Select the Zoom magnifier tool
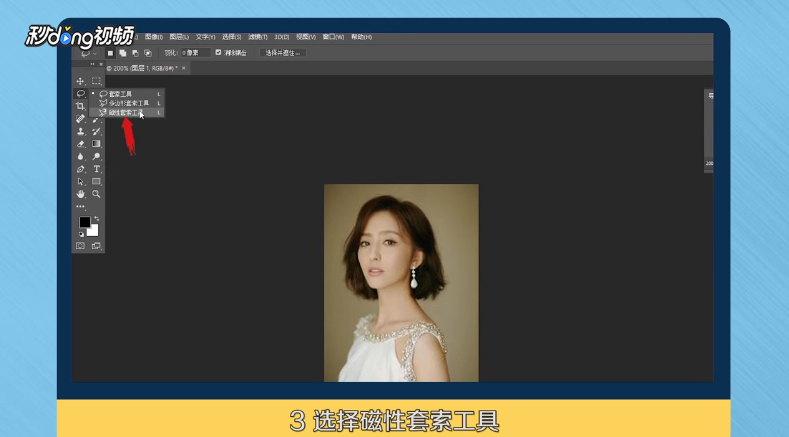789x437 pixels. (96, 194)
